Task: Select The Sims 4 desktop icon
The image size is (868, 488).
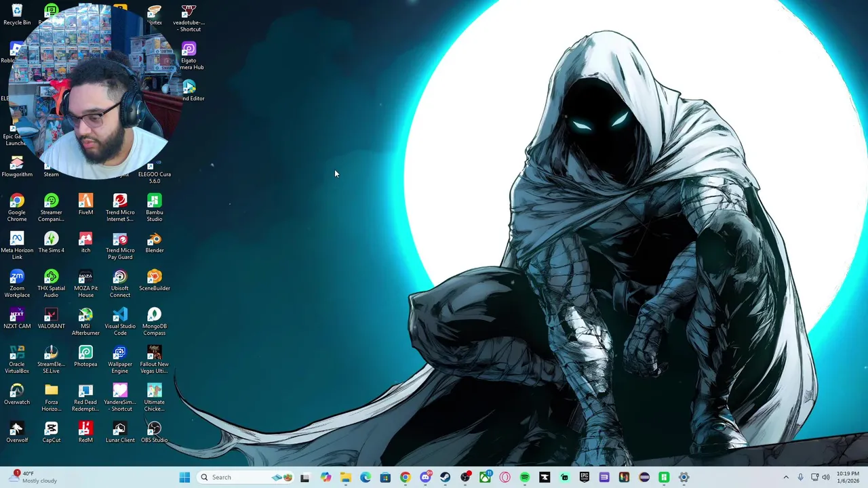Action: pos(51,242)
